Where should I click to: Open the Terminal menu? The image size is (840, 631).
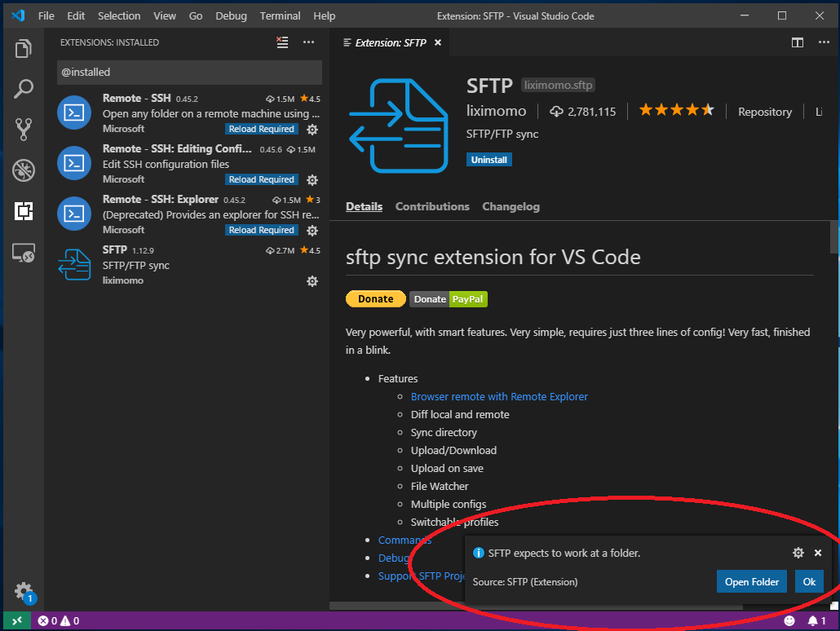280,16
